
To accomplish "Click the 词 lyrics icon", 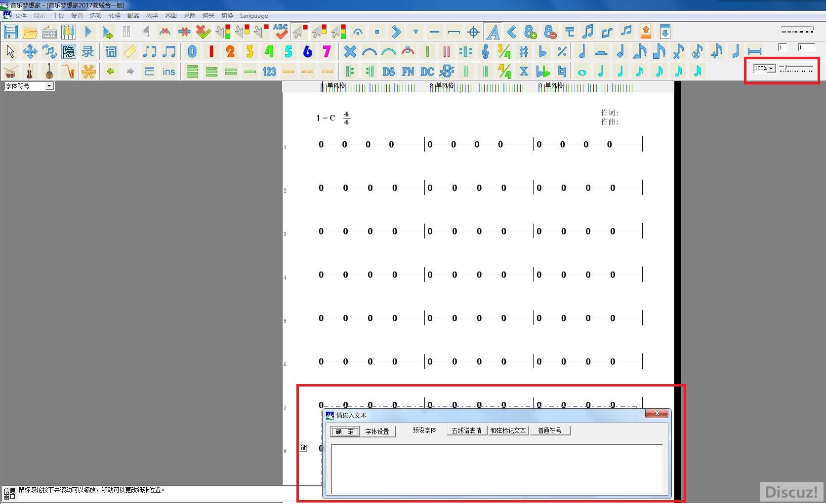I will pyautogui.click(x=111, y=51).
